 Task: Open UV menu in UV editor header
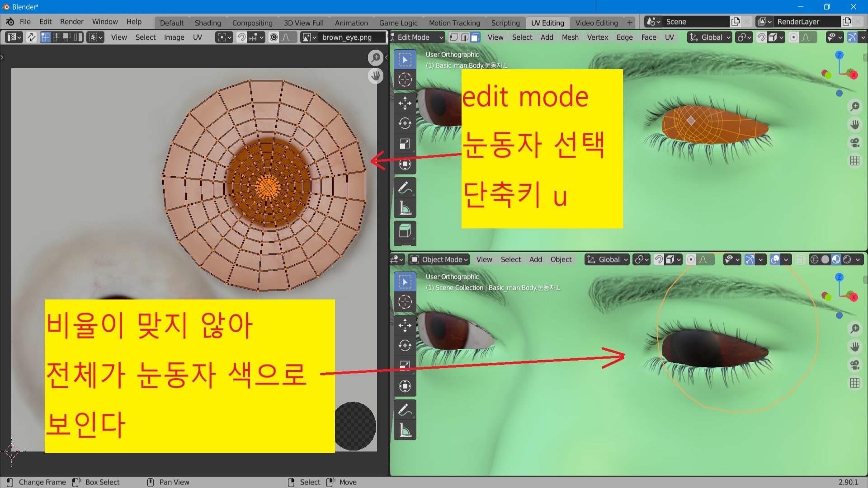(198, 37)
